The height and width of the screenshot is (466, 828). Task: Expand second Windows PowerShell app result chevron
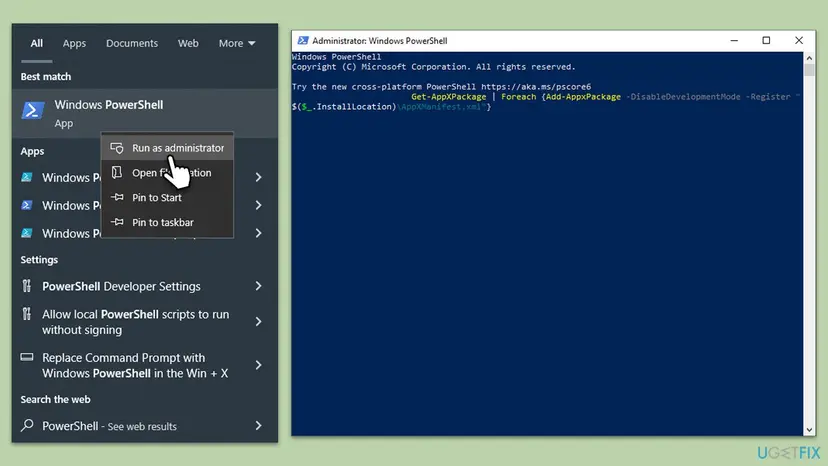point(258,205)
